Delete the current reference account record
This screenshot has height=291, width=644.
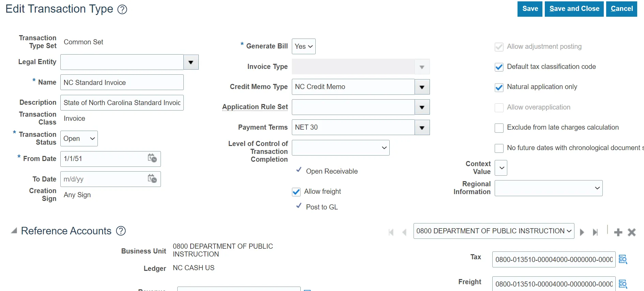tap(632, 232)
